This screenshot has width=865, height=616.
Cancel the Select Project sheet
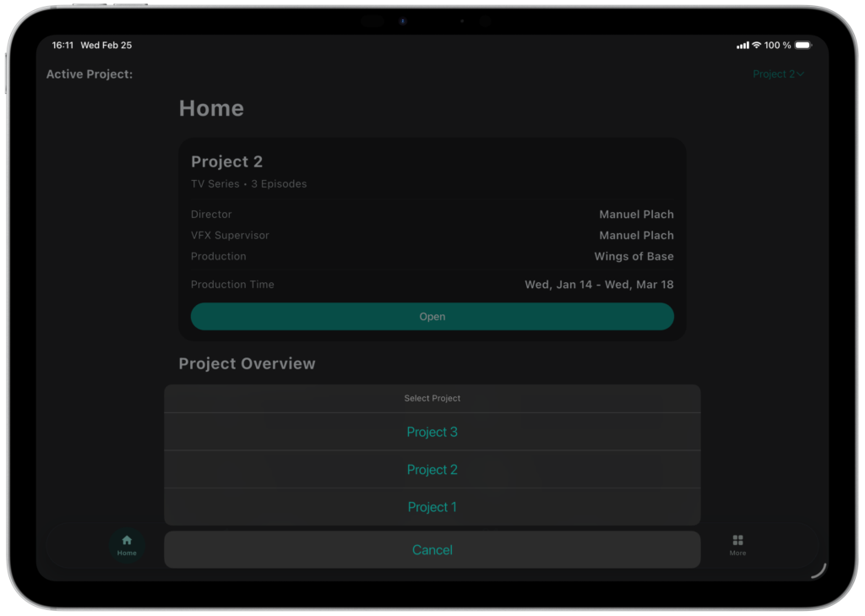click(432, 550)
